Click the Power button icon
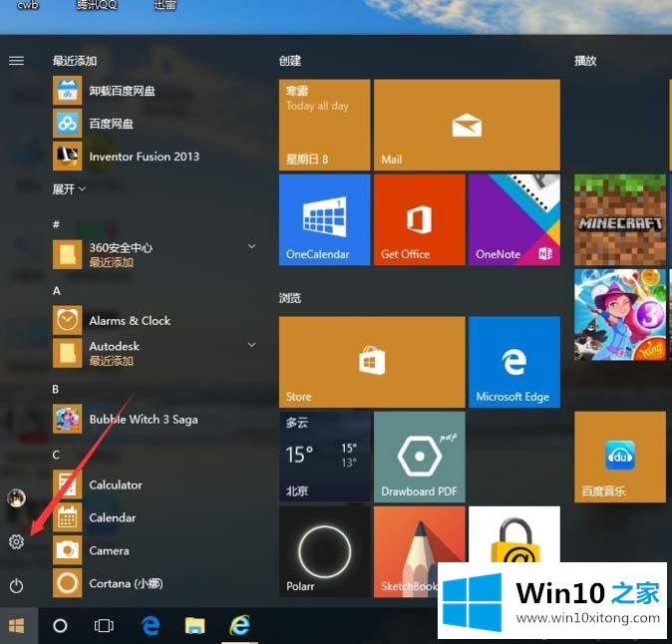Screen dimensions: 672x644 [16, 585]
